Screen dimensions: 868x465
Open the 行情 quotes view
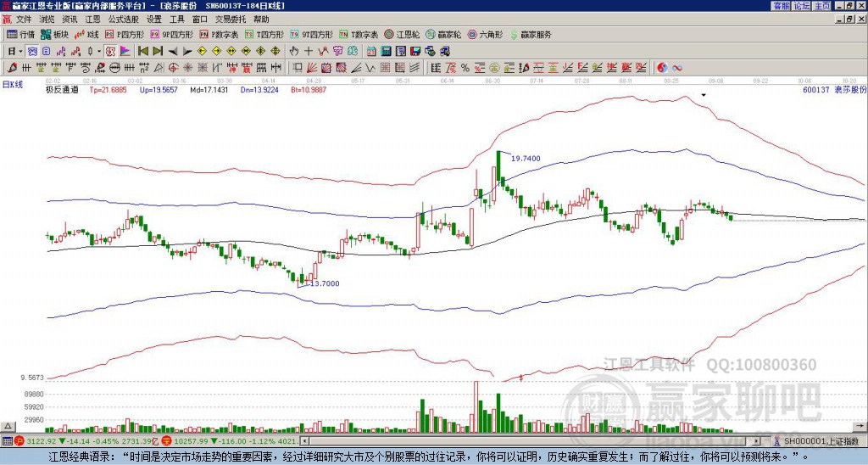(x=20, y=34)
